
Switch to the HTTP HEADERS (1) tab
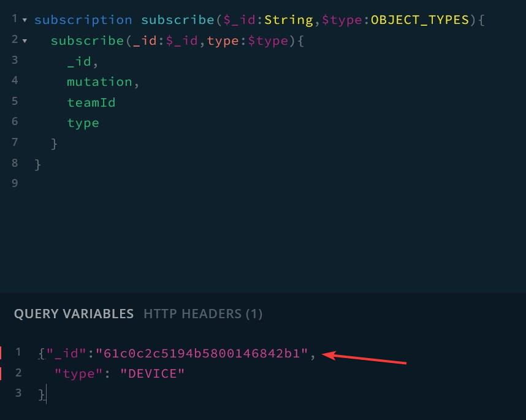tap(203, 313)
